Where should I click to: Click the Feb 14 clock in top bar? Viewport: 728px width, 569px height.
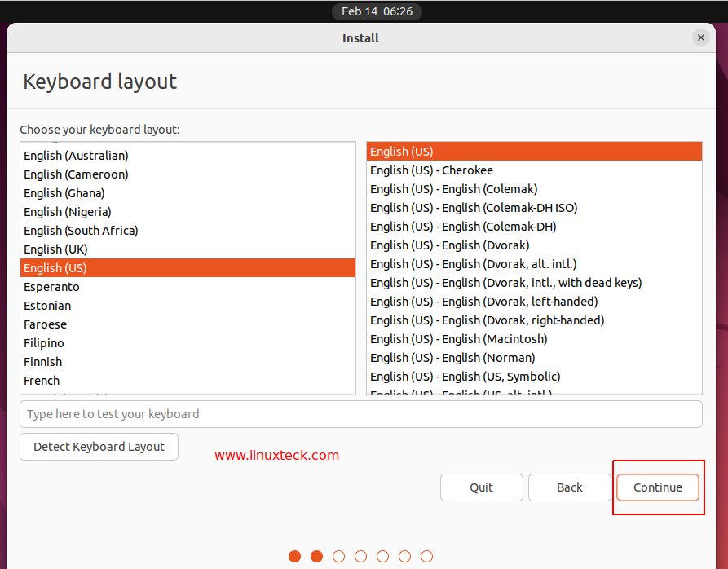[x=376, y=11]
